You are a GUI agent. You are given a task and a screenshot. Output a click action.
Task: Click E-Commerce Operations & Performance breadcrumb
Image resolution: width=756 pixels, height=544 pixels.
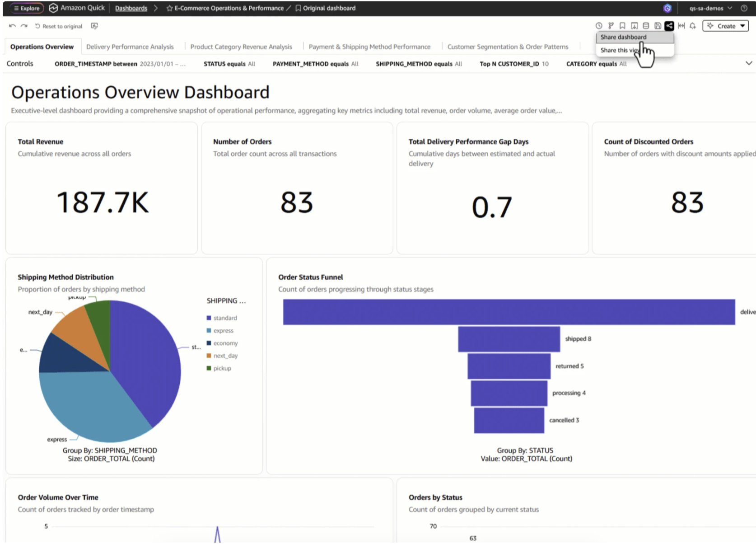(x=229, y=8)
